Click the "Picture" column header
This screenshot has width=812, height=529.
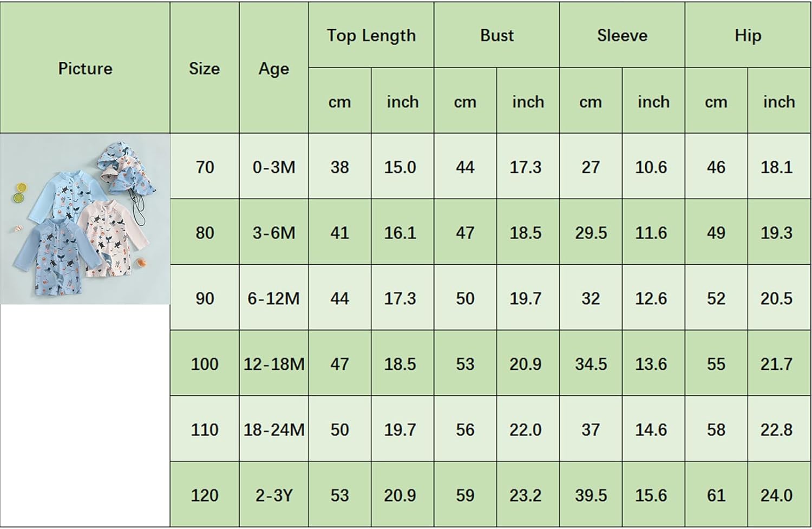(x=85, y=68)
